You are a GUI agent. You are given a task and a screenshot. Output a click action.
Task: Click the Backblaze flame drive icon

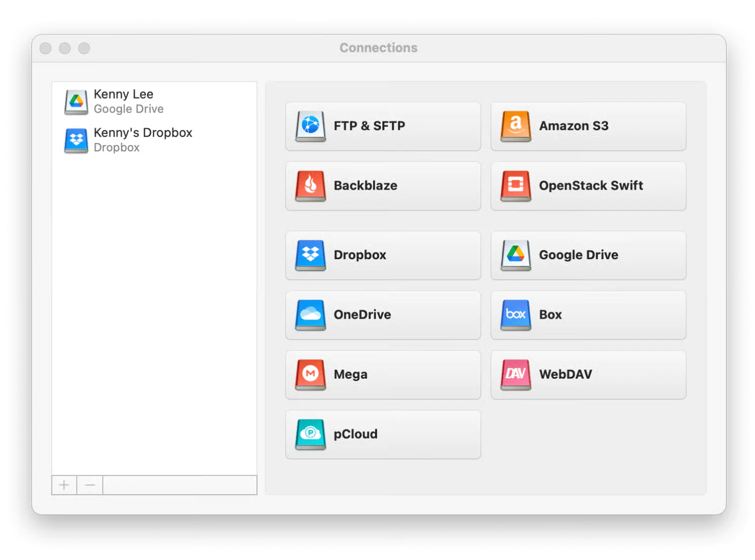pos(310,185)
